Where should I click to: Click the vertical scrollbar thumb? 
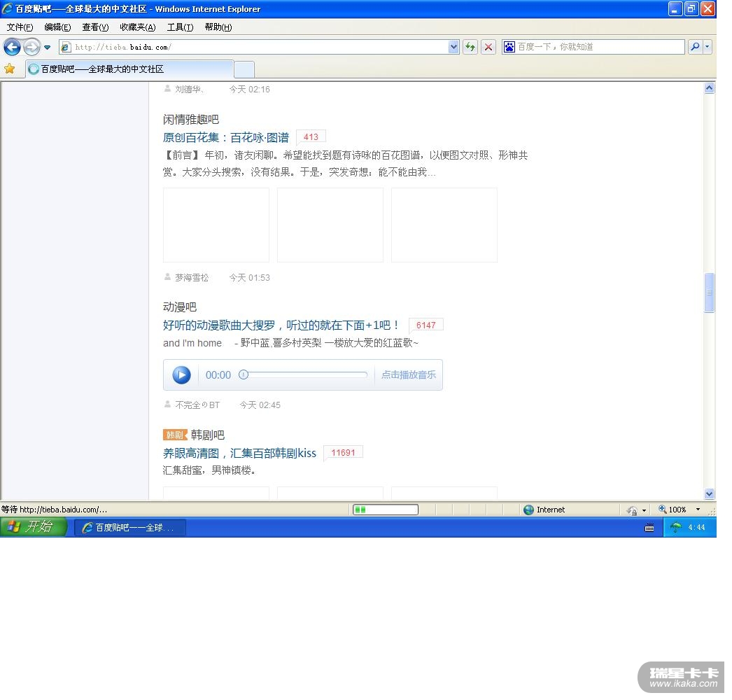click(709, 293)
